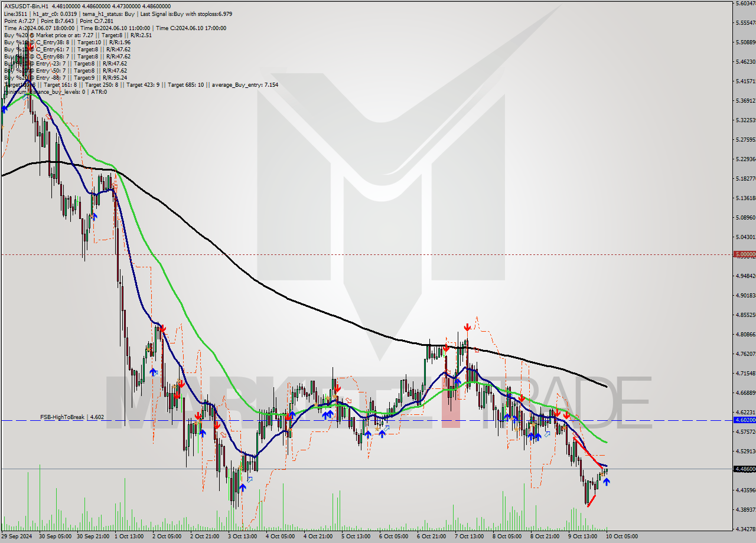The image size is (756, 543).
Task: Click the 'C_Entry88: 7' buy level line
Action: [67, 56]
